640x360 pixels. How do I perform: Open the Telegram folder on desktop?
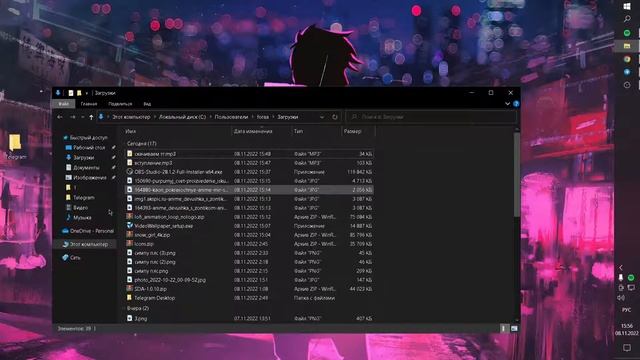coord(16,147)
